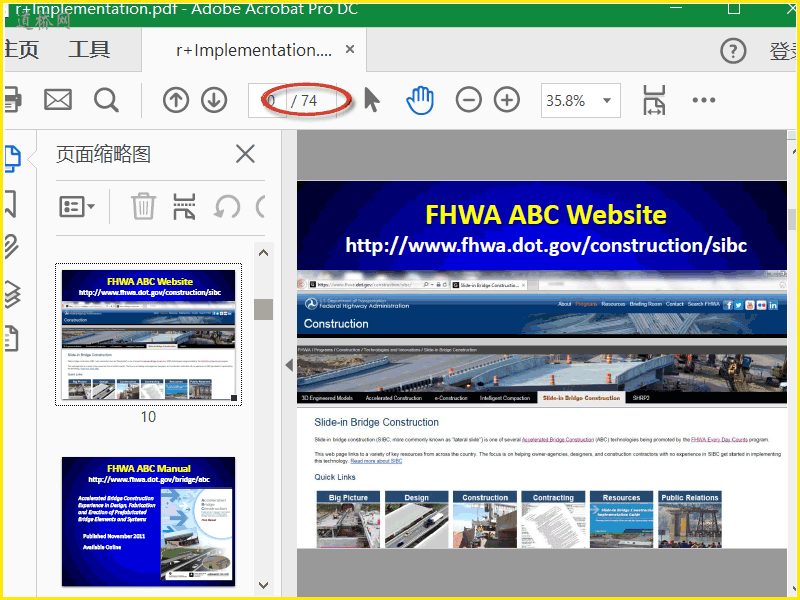This screenshot has width=800, height=600.
Task: Open the 35.8% zoom level dropdown
Action: [x=581, y=101]
